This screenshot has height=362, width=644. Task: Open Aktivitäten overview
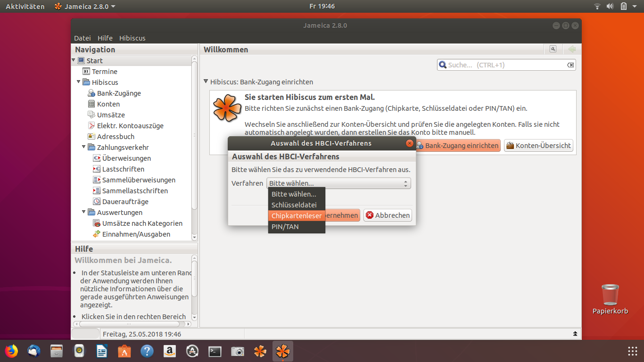tap(25, 6)
